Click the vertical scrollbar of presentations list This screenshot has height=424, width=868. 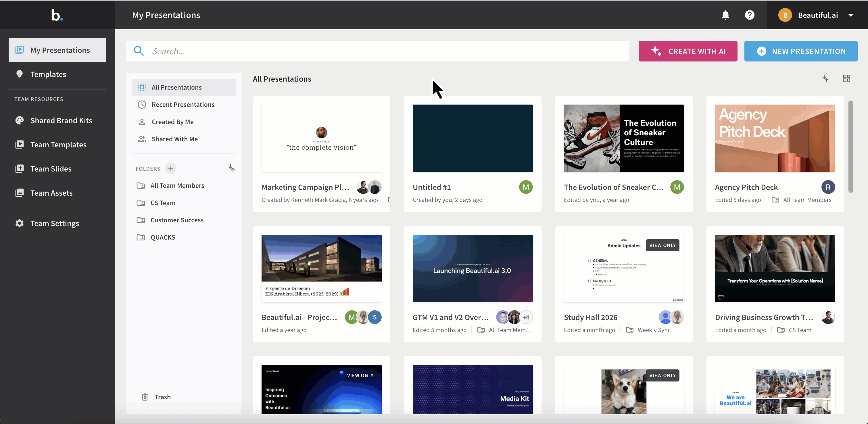click(850, 147)
